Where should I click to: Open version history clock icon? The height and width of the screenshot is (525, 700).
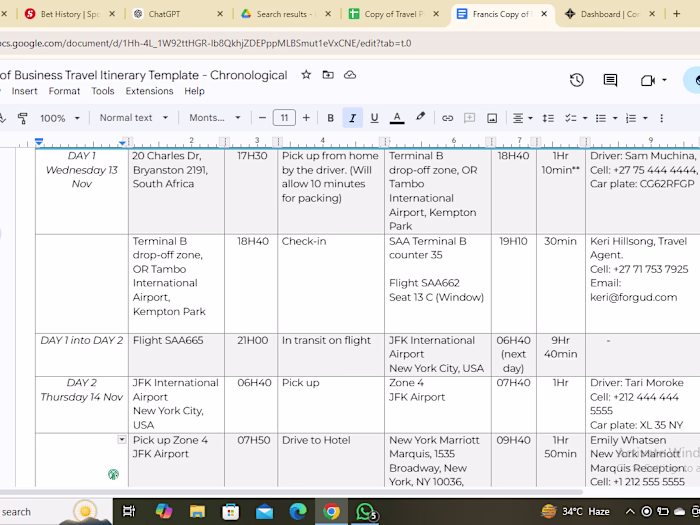[x=576, y=80]
